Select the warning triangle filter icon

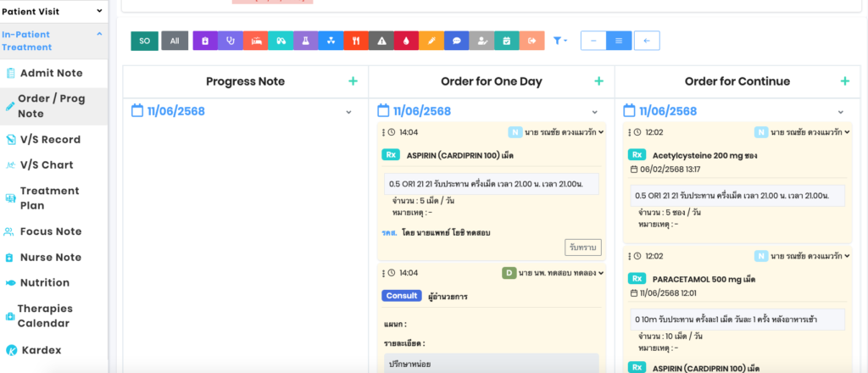[381, 41]
